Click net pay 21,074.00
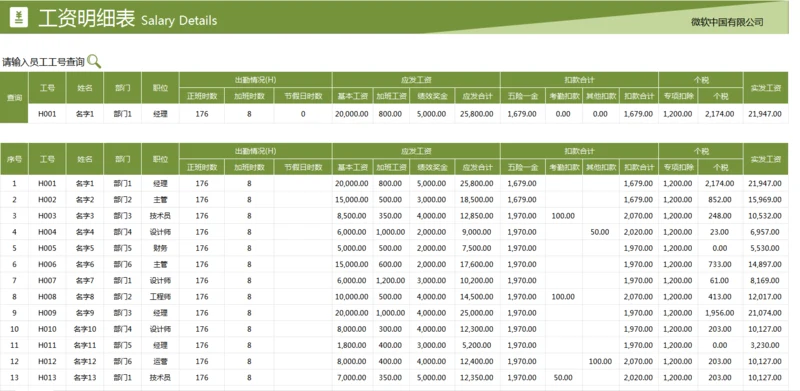 point(765,313)
